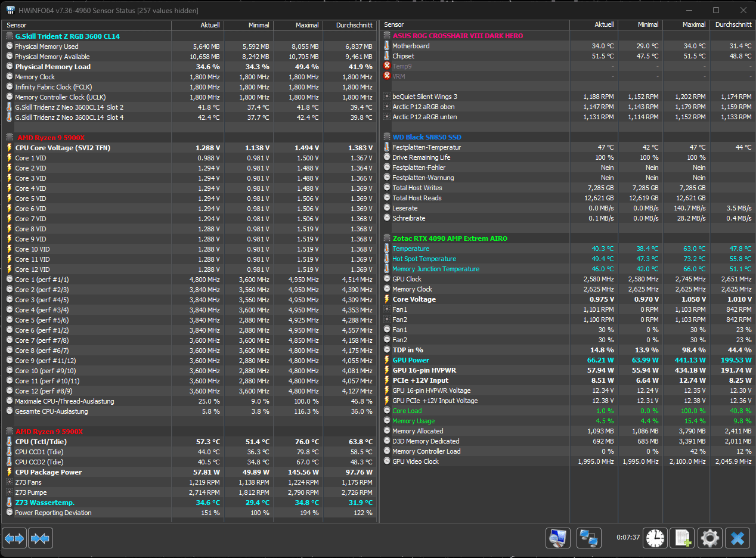Select the WD Black SN850 SSD group
The image size is (756, 558).
click(568, 137)
